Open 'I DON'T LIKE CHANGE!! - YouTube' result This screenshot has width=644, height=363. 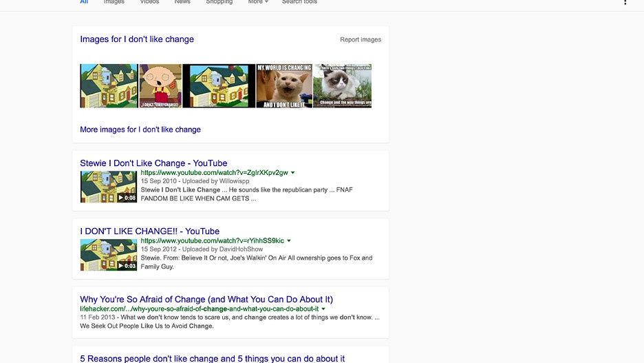pyautogui.click(x=150, y=231)
